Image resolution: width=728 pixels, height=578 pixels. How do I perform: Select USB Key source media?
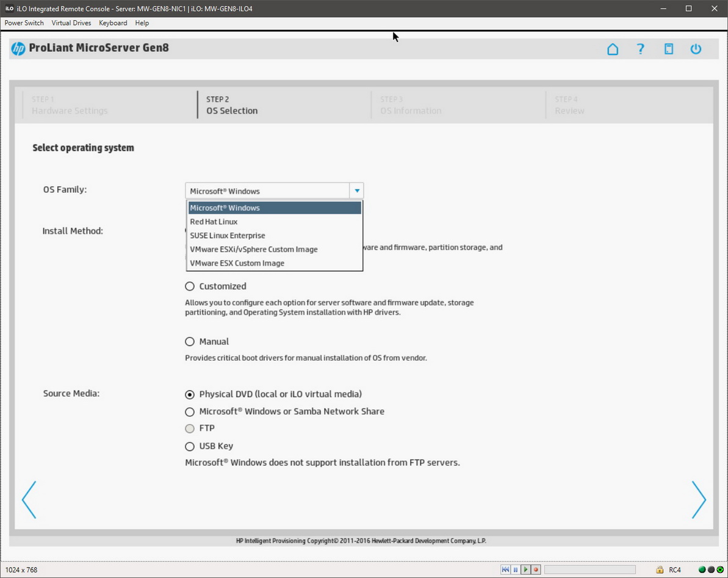pos(190,447)
